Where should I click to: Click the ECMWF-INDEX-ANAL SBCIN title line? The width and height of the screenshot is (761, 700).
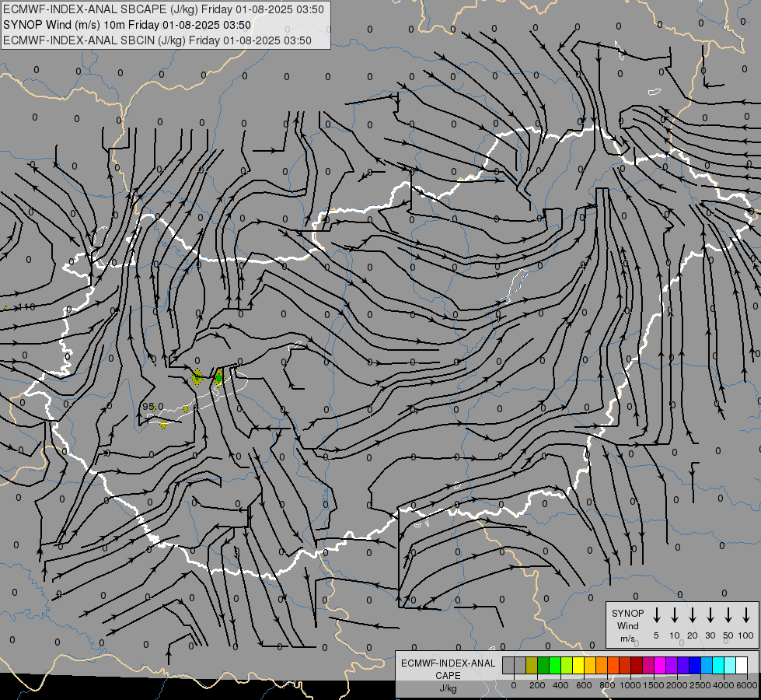click(x=157, y=40)
